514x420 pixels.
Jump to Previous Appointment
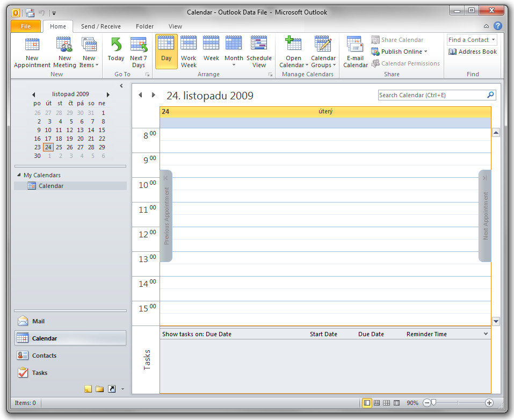166,216
